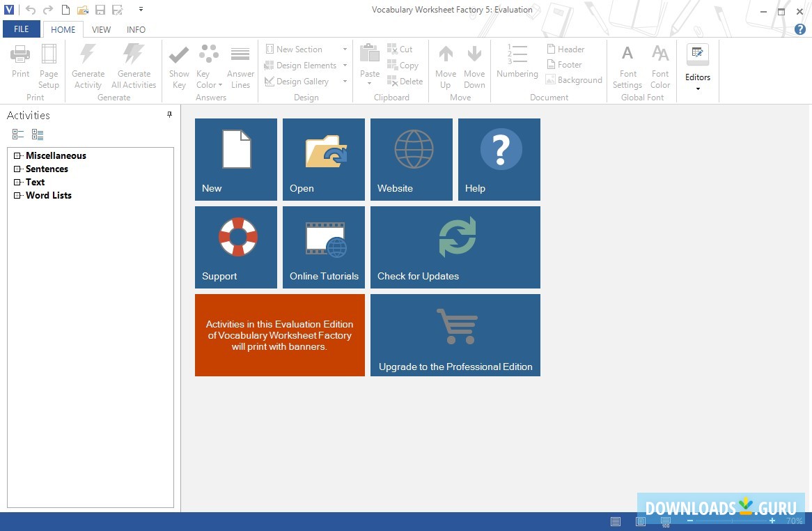This screenshot has height=531, width=812.
Task: Click the Print icon in the ribbon
Action: point(20,54)
